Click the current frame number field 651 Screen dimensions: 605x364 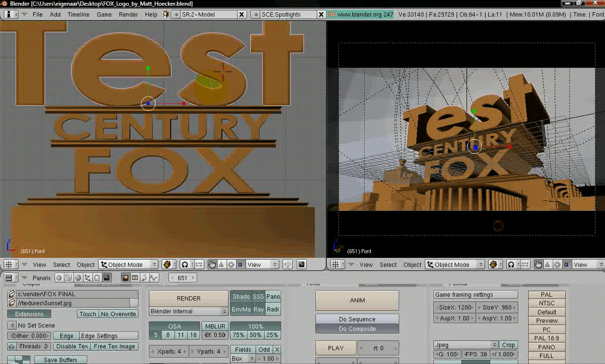pos(182,278)
